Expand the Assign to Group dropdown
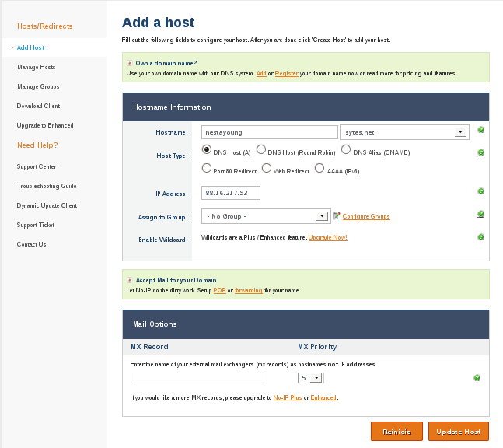The height and width of the screenshot is (448, 503). tap(323, 216)
